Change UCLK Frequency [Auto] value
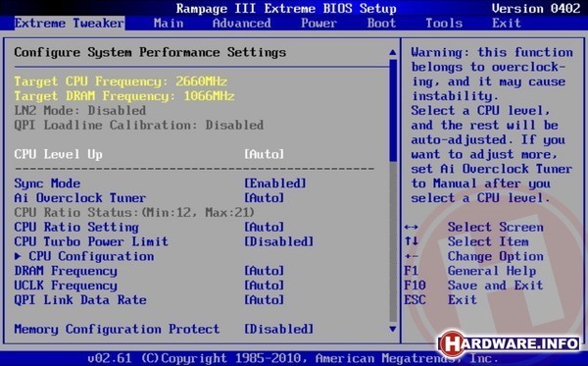The width and height of the screenshot is (588, 366). [264, 286]
